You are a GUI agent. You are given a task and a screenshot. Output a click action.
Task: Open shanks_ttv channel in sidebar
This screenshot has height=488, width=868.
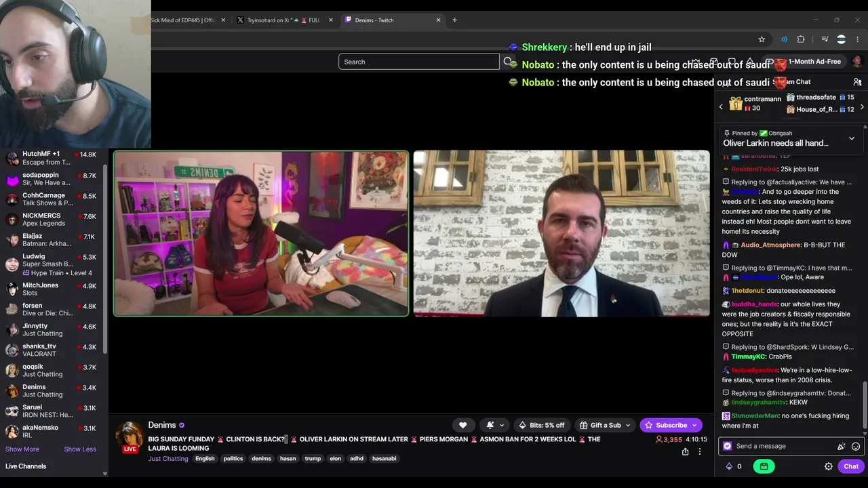52,350
